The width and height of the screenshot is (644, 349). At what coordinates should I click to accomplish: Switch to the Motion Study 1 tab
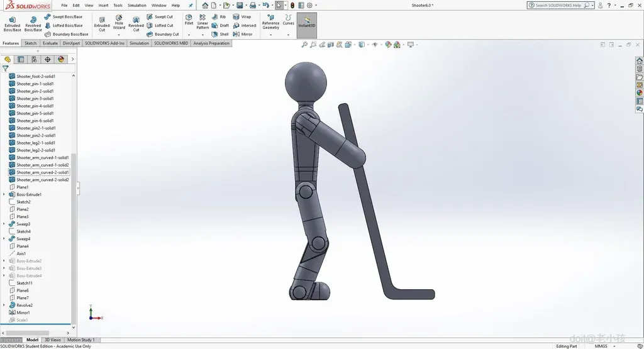(80, 340)
